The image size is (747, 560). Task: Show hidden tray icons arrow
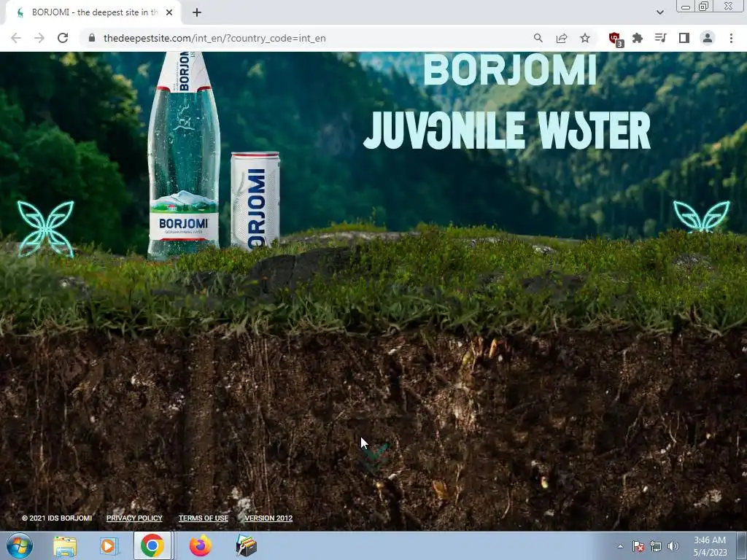620,547
